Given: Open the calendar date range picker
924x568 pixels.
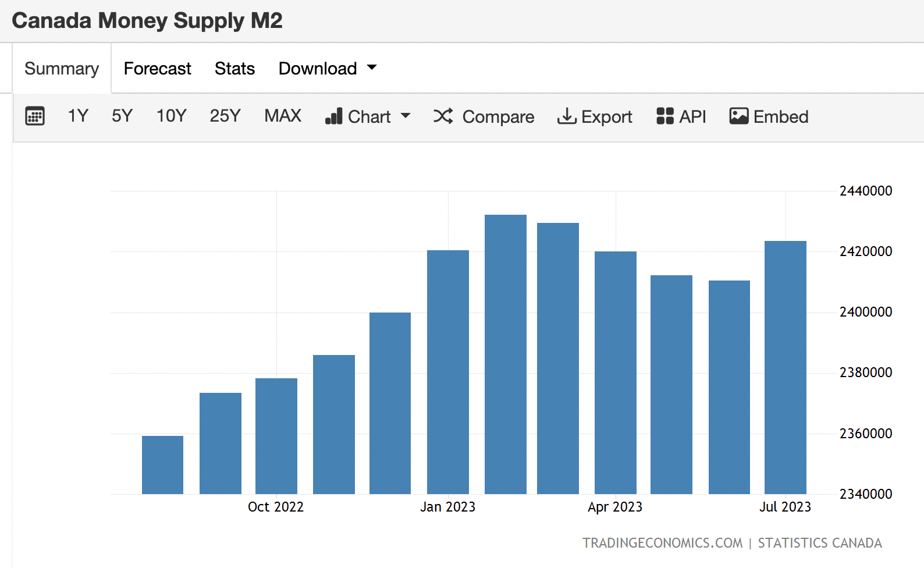Looking at the screenshot, I should (x=35, y=116).
